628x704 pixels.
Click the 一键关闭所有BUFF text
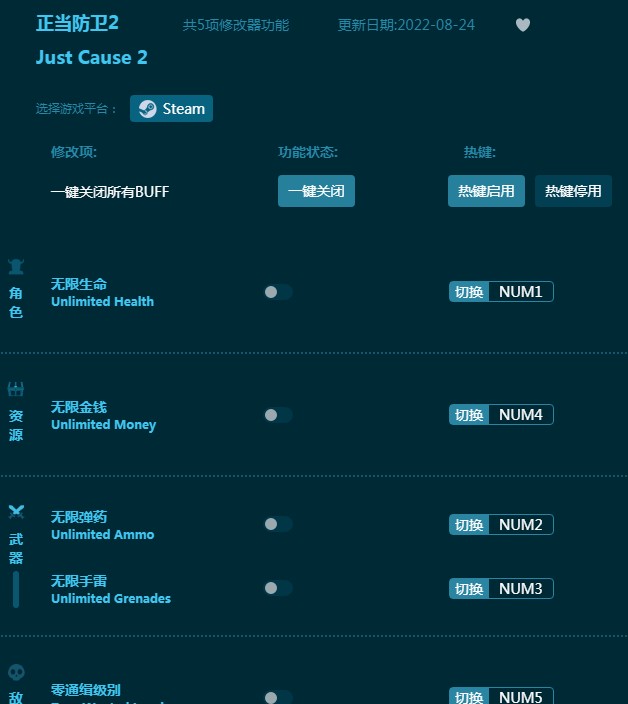[110, 192]
